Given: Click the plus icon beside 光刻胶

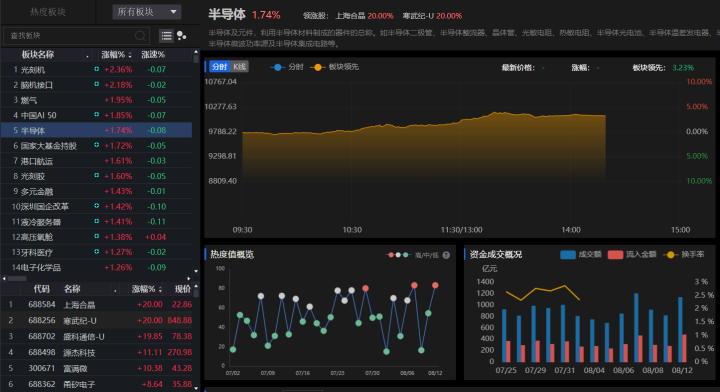Looking at the screenshot, I should coord(96,175).
